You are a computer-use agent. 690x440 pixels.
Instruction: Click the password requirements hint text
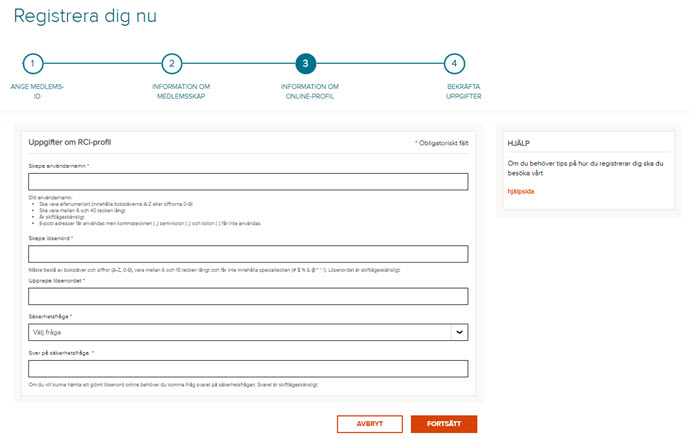[x=214, y=270]
